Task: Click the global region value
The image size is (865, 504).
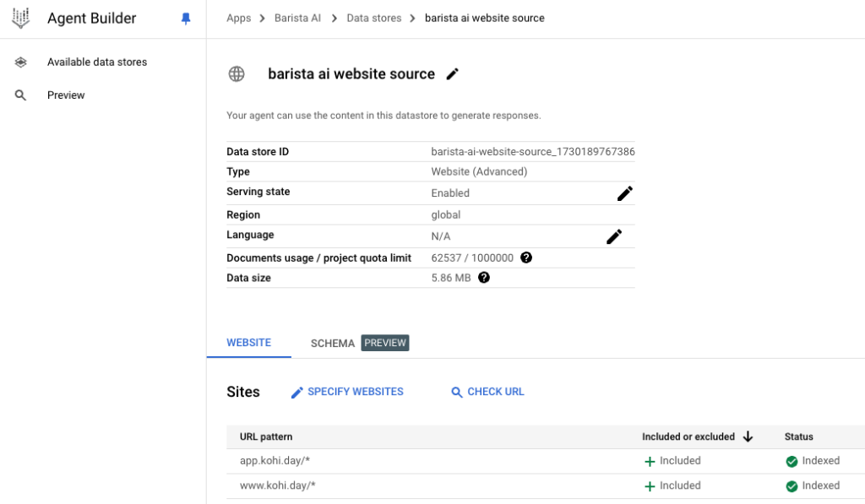Action: pos(446,214)
